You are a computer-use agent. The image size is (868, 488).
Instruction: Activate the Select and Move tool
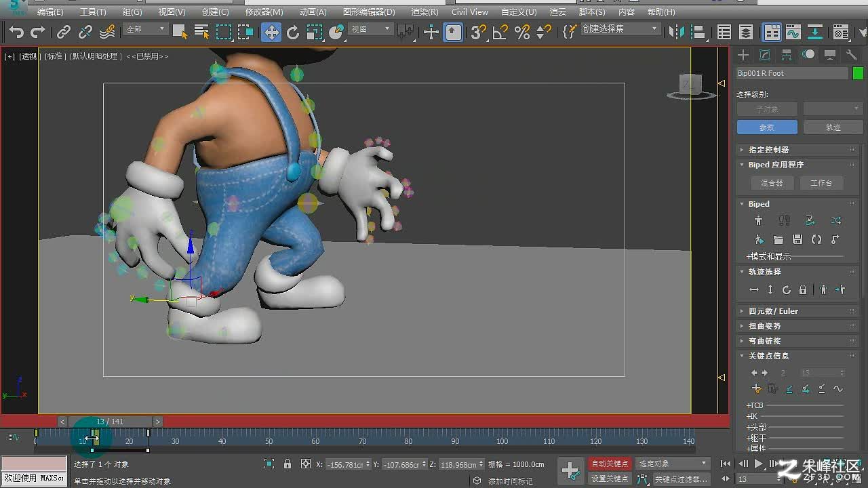click(x=271, y=32)
